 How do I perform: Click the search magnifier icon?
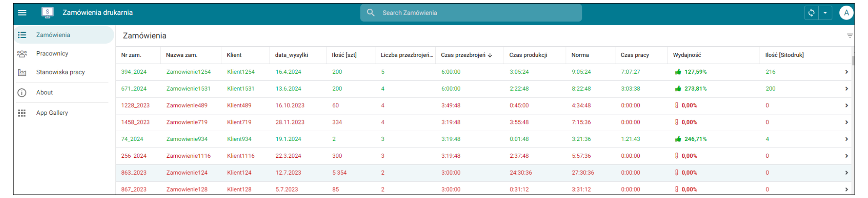click(x=371, y=13)
